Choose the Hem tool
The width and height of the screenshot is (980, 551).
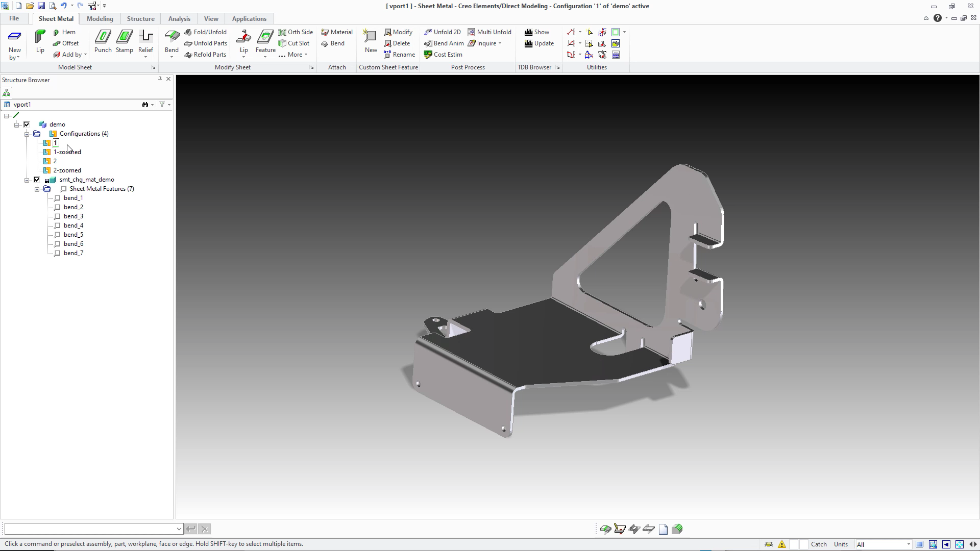click(64, 32)
